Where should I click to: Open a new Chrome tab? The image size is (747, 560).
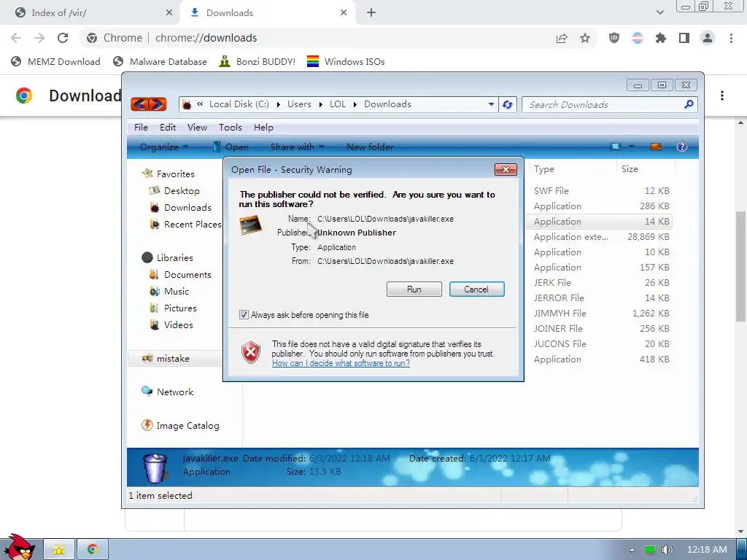coord(371,13)
